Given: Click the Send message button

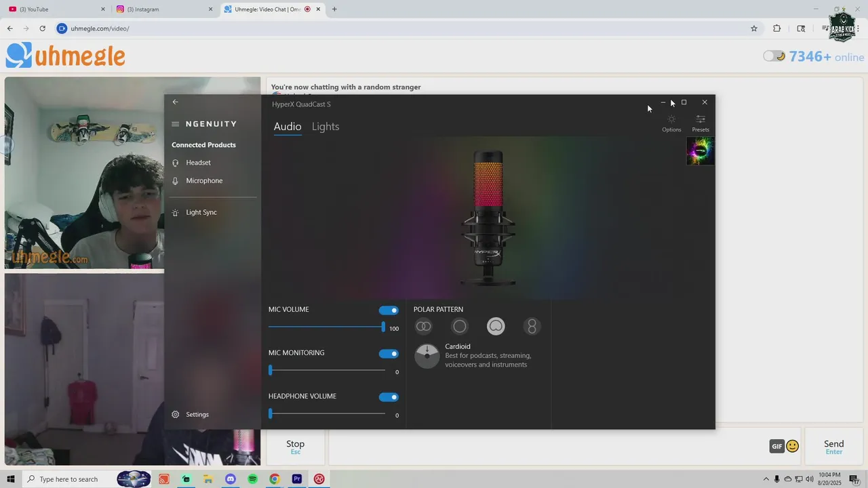Looking at the screenshot, I should [833, 447].
